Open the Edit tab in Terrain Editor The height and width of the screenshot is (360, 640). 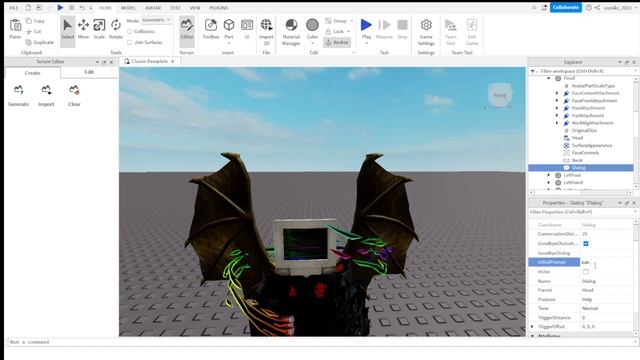[x=89, y=72]
